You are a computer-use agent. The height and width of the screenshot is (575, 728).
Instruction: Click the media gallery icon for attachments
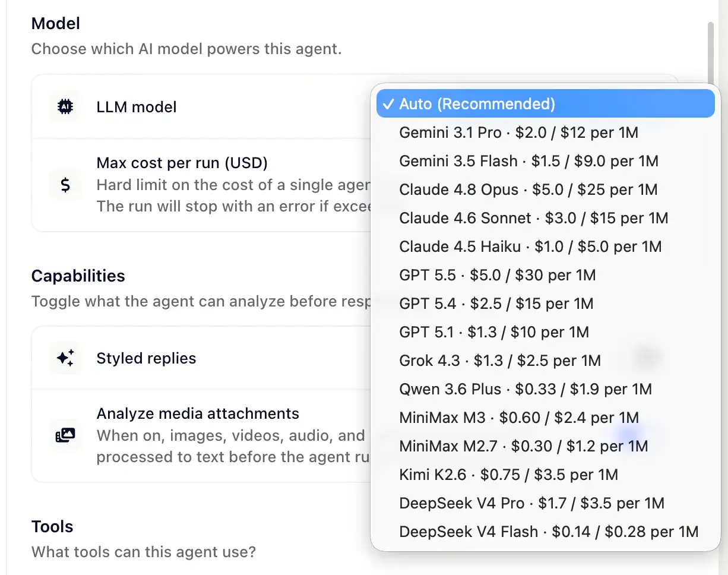click(65, 435)
